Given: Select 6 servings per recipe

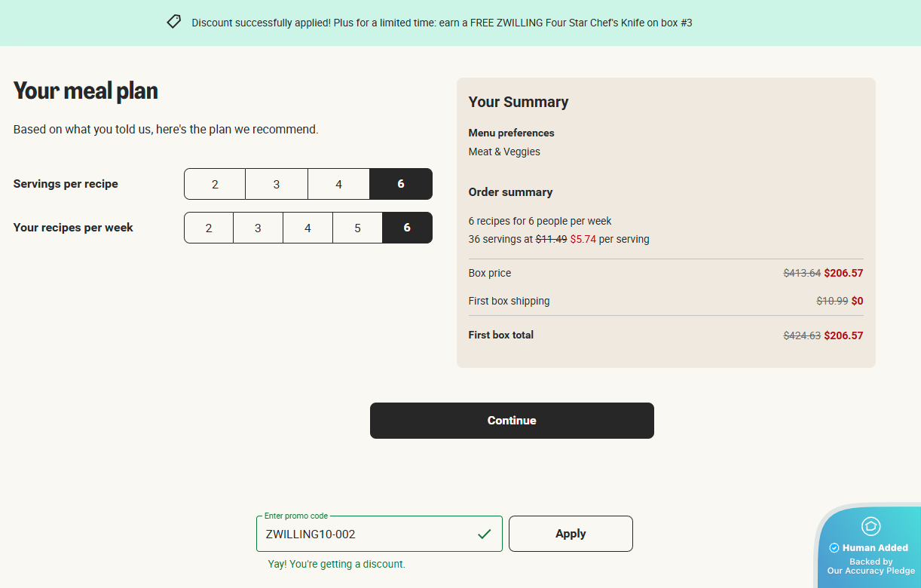Looking at the screenshot, I should point(401,184).
